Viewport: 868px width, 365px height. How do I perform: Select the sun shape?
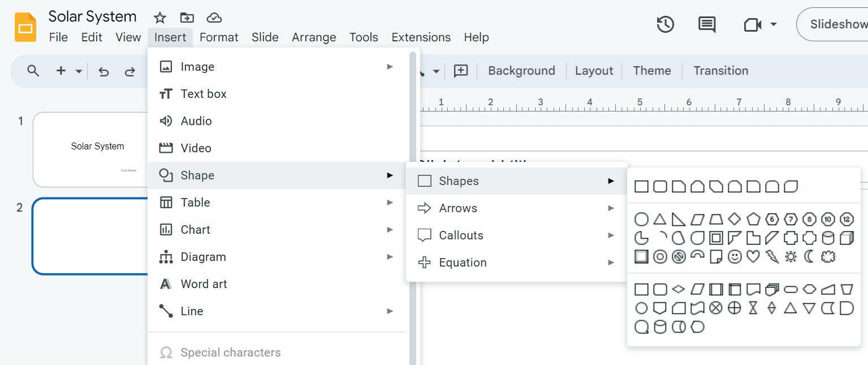point(791,257)
